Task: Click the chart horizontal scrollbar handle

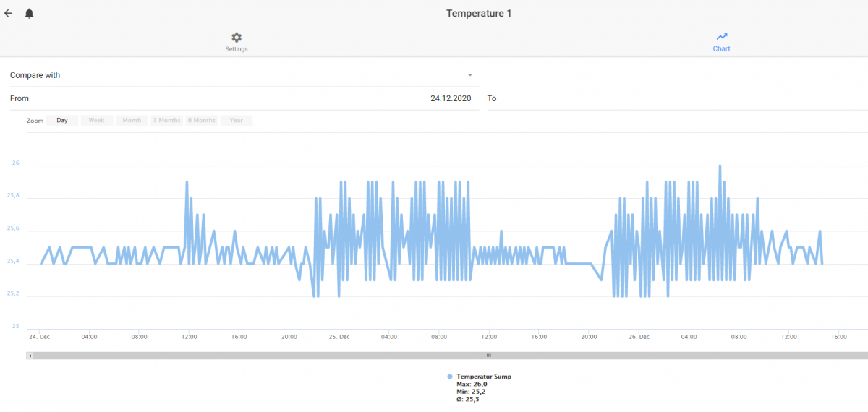Action: click(488, 356)
